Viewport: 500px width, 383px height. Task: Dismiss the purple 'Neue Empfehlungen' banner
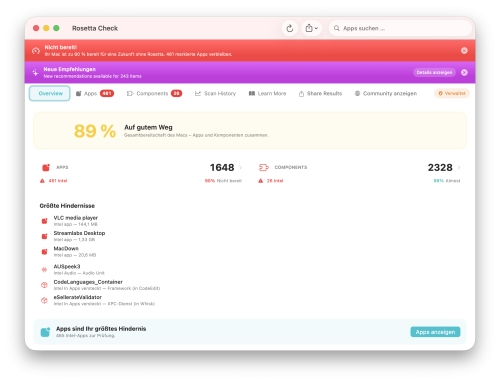(x=464, y=72)
